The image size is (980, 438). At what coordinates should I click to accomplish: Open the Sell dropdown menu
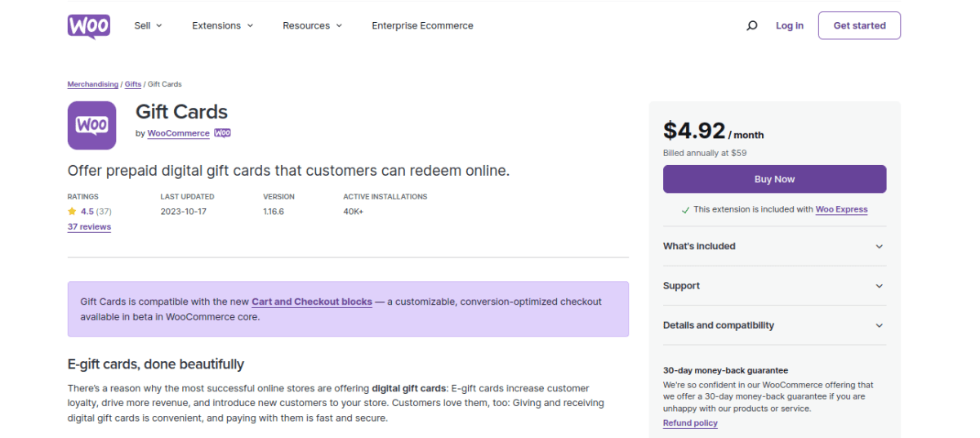[x=148, y=26]
